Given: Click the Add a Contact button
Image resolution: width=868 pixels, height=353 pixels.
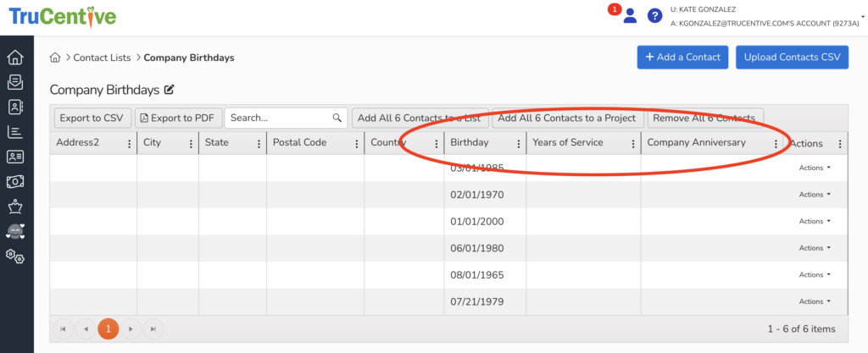Looking at the screenshot, I should (682, 58).
